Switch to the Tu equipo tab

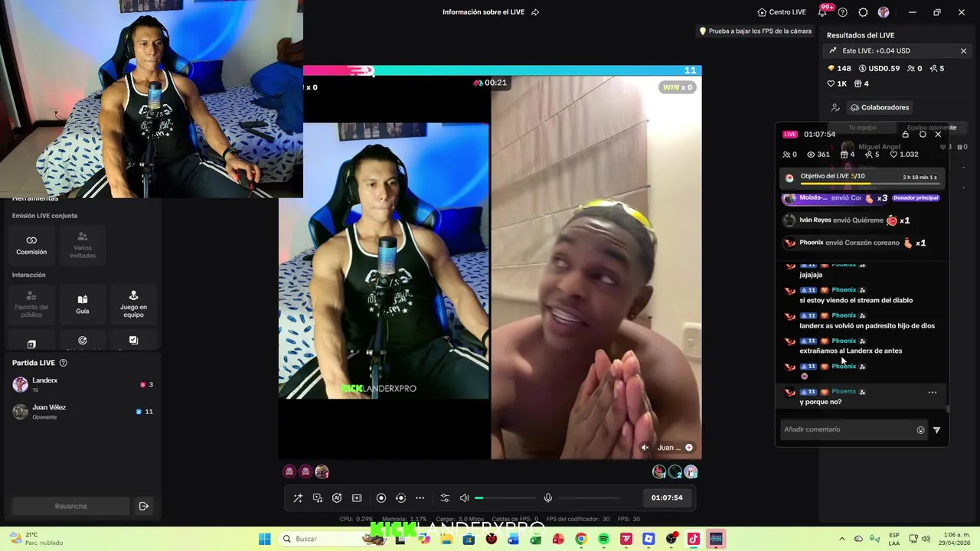point(862,128)
